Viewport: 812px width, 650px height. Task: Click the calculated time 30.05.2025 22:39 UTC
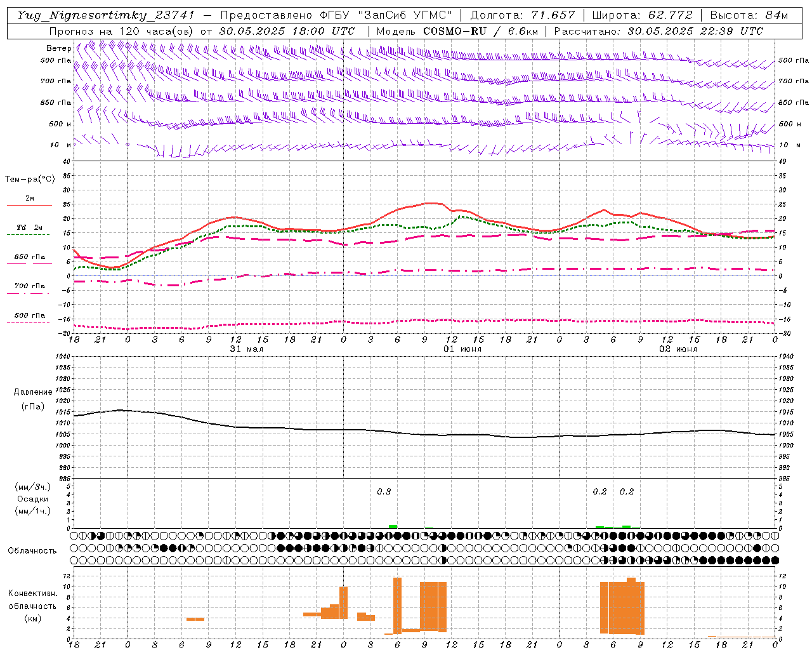[695, 31]
